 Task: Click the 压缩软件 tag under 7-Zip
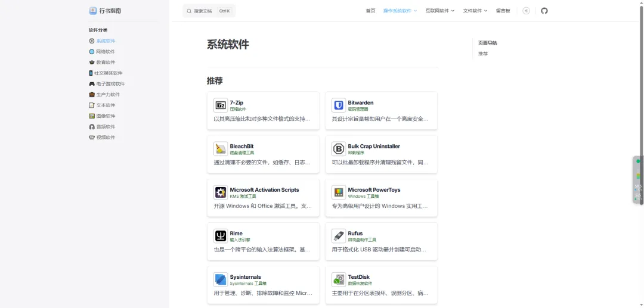238,110
